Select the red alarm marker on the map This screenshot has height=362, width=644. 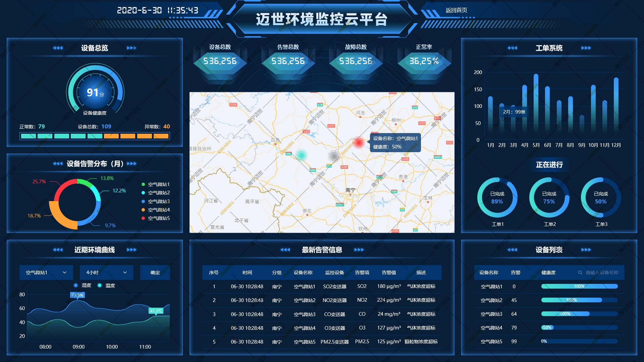pos(359,142)
